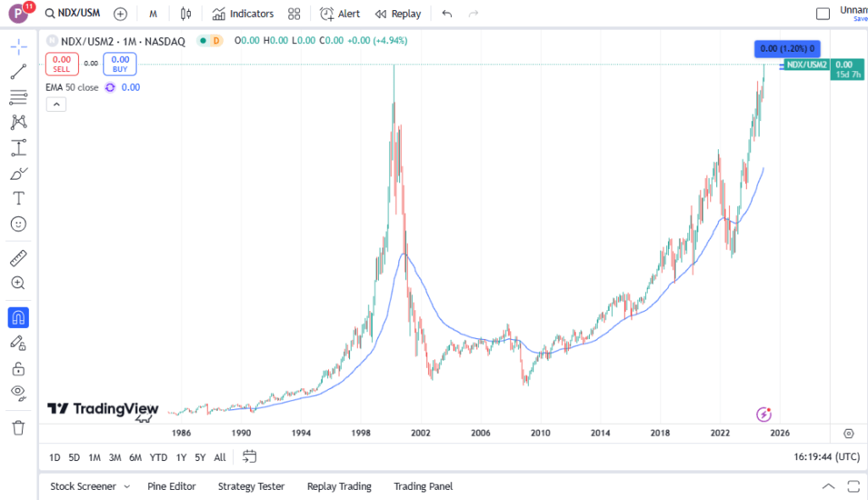This screenshot has height=500, width=868.
Task: Set the date range to 5Y
Action: 200,458
